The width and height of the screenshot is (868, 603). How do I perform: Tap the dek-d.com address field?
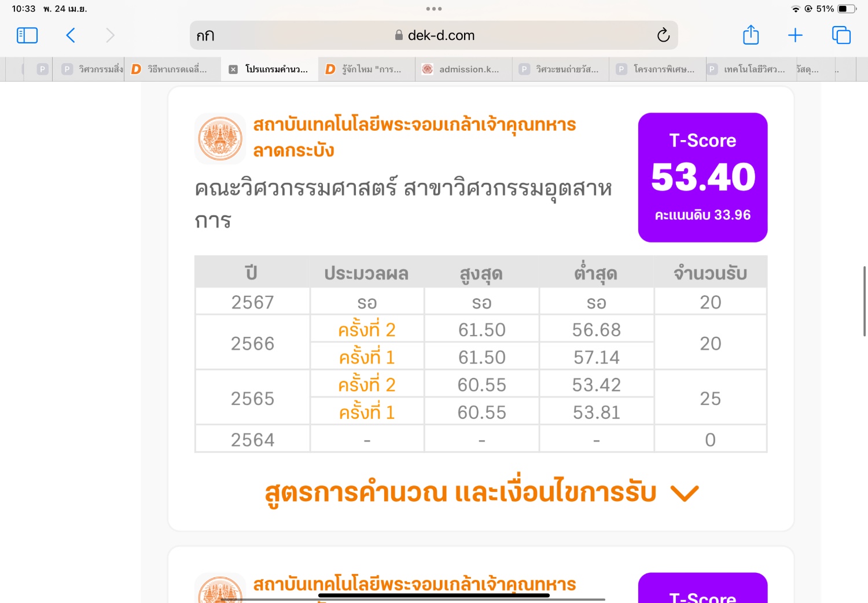434,35
